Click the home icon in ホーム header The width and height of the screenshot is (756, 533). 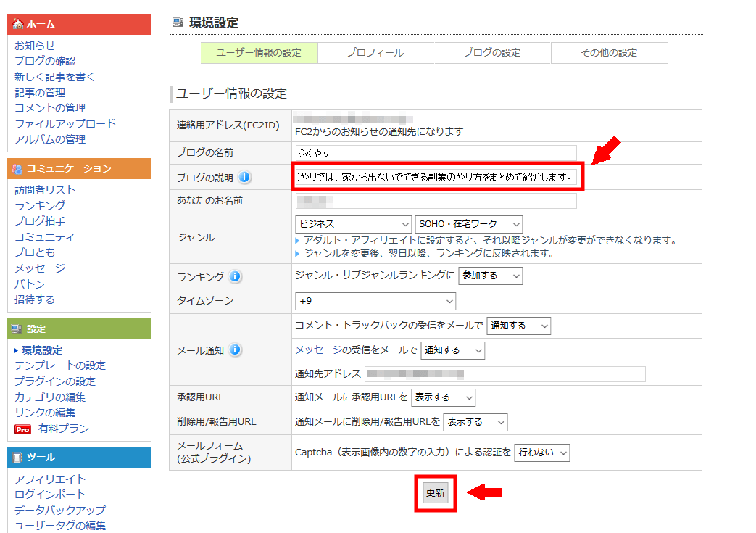point(18,24)
